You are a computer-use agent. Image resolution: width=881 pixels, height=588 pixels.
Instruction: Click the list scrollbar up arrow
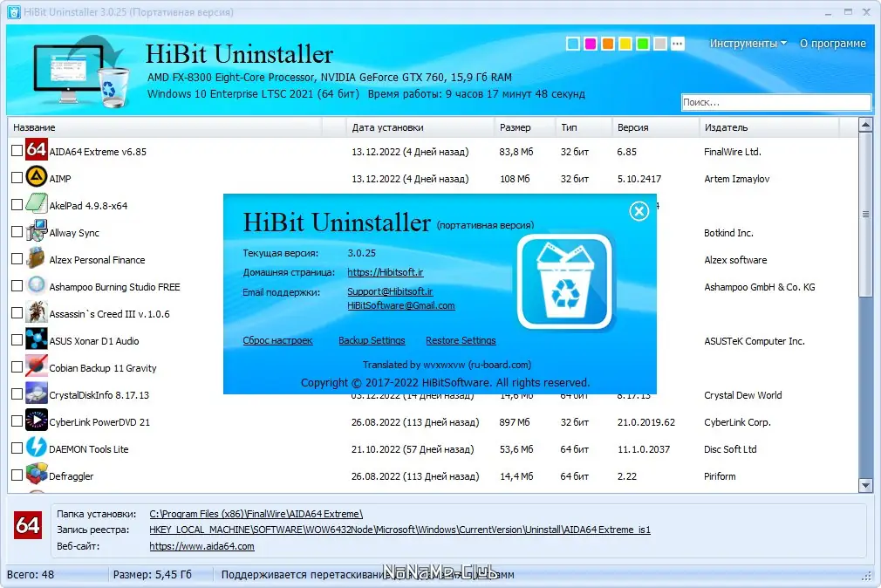(x=865, y=125)
